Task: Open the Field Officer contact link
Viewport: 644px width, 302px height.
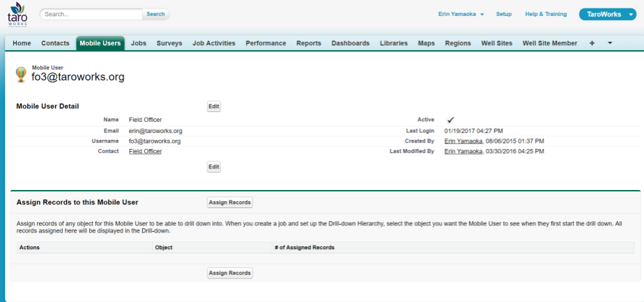Action: click(x=145, y=151)
